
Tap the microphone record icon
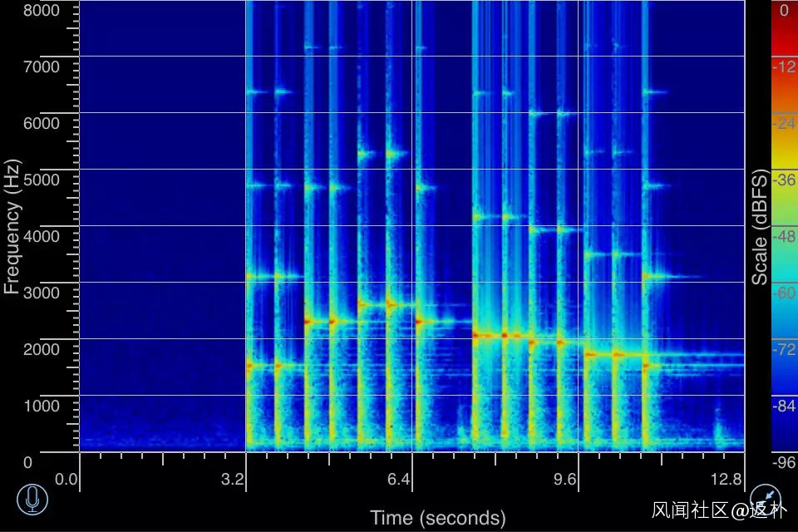click(32, 499)
